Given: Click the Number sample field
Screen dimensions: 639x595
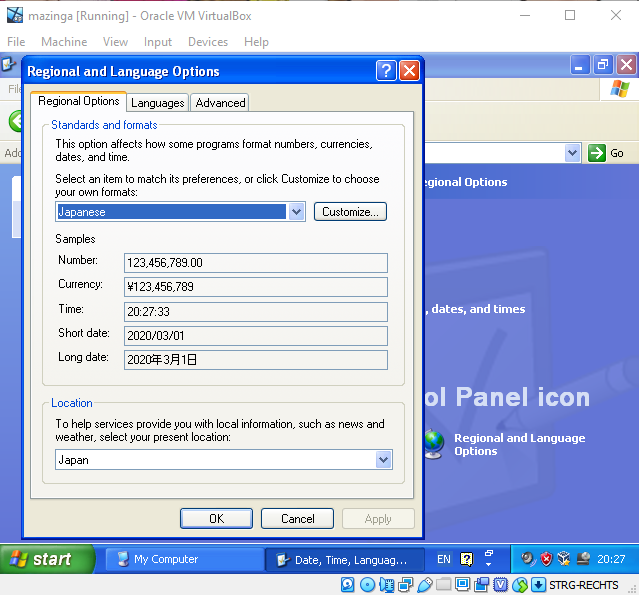Looking at the screenshot, I should pyautogui.click(x=256, y=263).
